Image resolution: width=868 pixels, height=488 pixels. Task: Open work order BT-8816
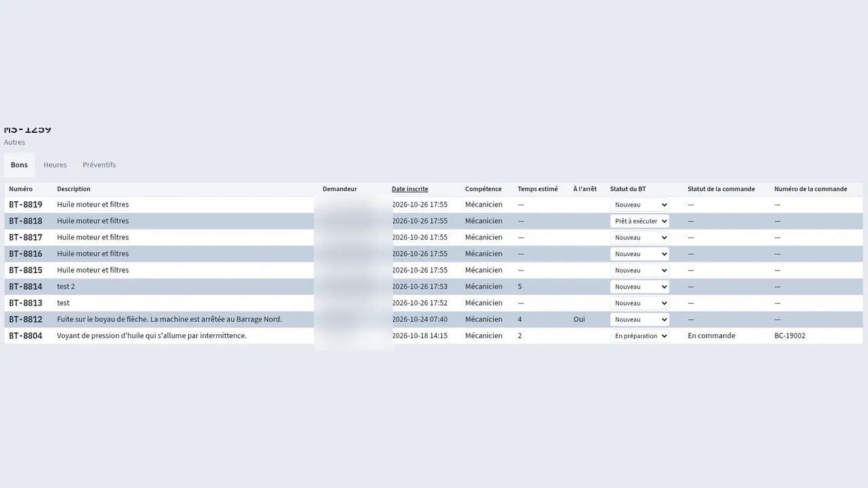tap(26, 253)
